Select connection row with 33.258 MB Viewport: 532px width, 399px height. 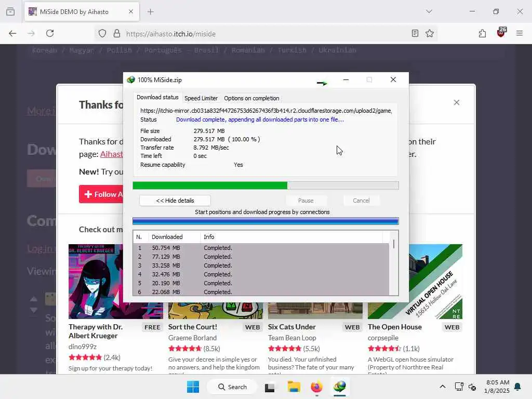pos(261,265)
